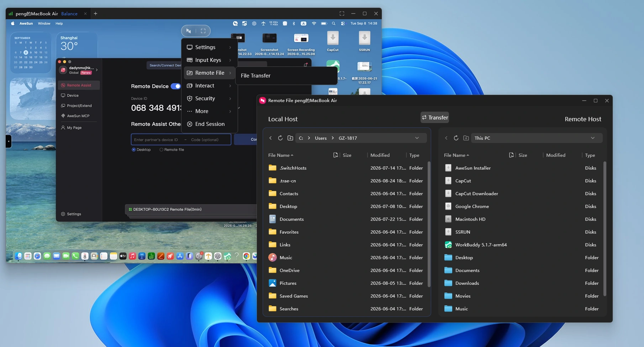
Task: Open the CapCut desktop icon on Mac
Action: tap(333, 41)
